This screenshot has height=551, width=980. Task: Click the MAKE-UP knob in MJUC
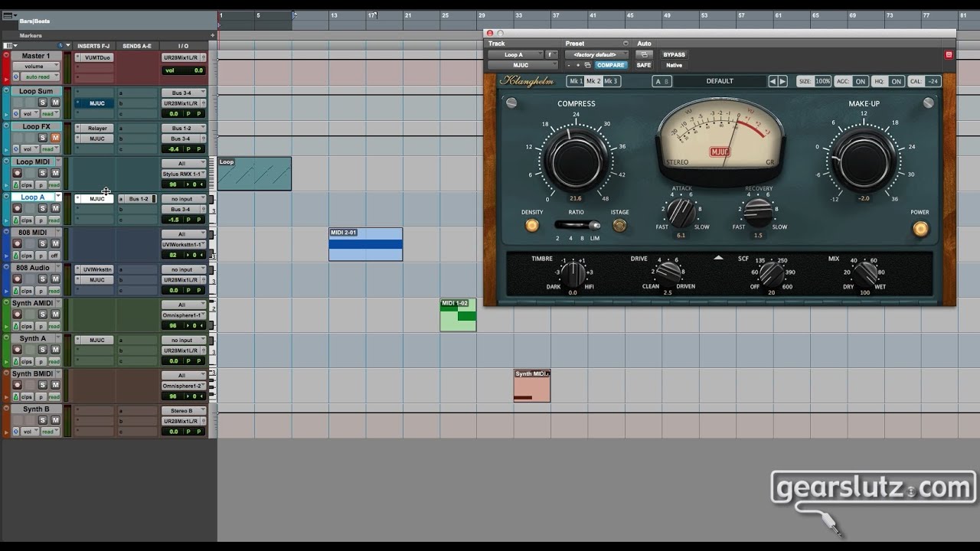click(864, 161)
